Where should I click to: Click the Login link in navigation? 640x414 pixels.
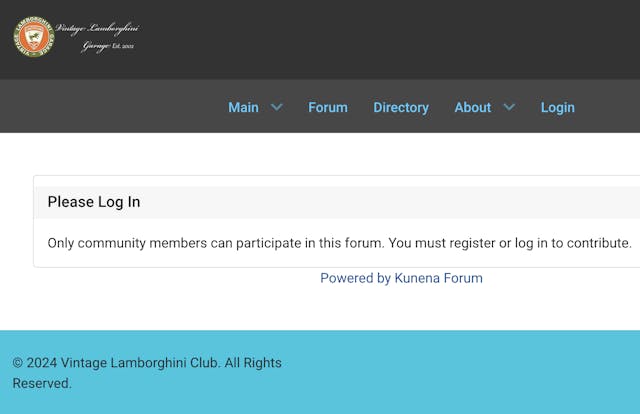pyautogui.click(x=558, y=107)
